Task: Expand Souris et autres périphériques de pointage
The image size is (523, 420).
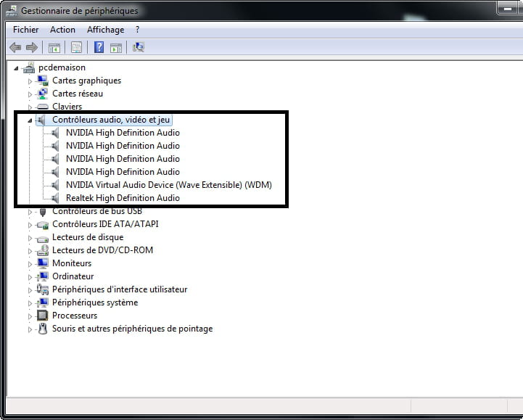Action: (30, 329)
